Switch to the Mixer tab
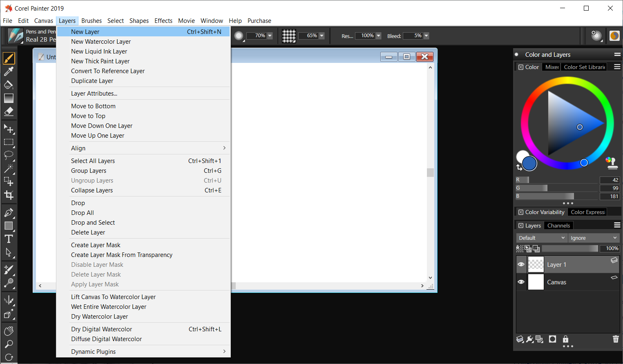The width and height of the screenshot is (623, 364). (552, 67)
